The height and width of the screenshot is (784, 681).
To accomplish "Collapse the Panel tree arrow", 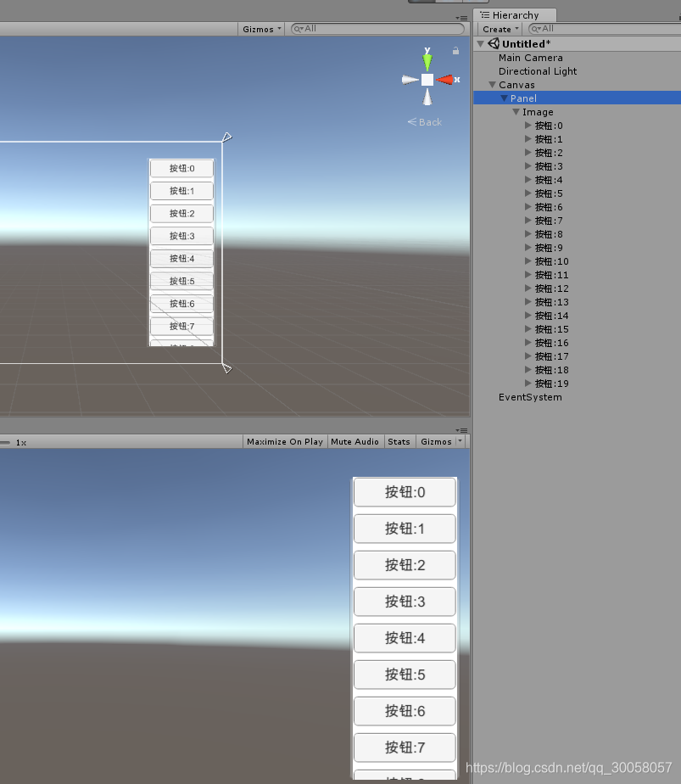I will 504,98.
